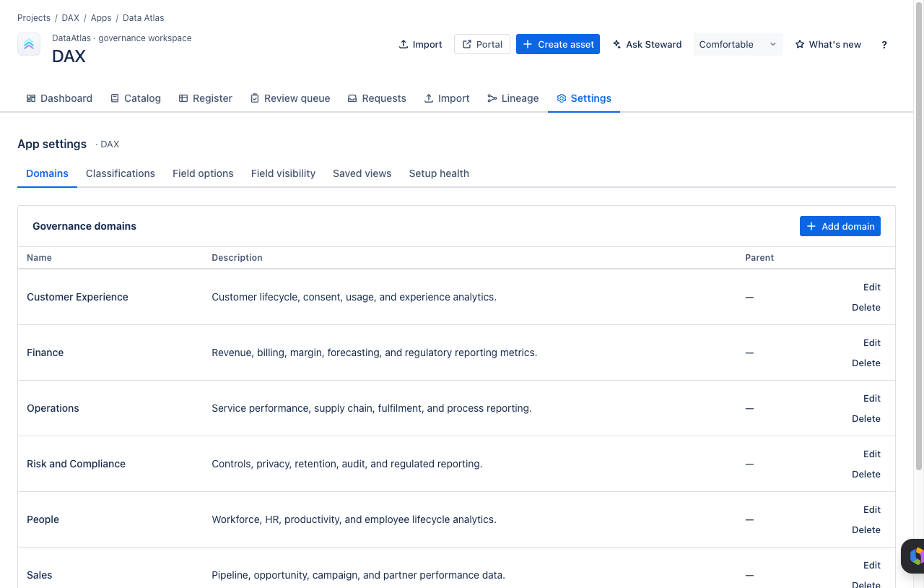Screen dimensions: 924x588
Task: Delete the Operations domain
Action: click(866, 418)
